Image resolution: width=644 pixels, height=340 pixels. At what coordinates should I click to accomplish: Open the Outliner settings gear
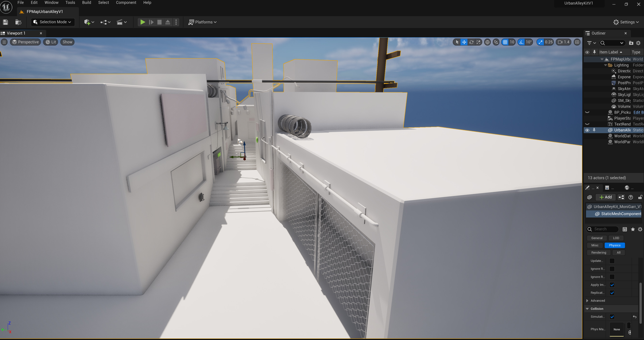pos(638,43)
